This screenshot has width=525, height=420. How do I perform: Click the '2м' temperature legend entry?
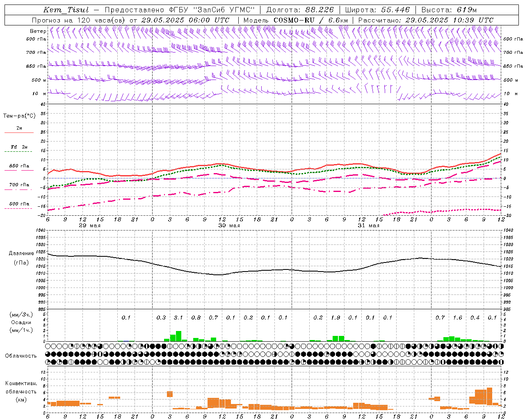coord(19,128)
